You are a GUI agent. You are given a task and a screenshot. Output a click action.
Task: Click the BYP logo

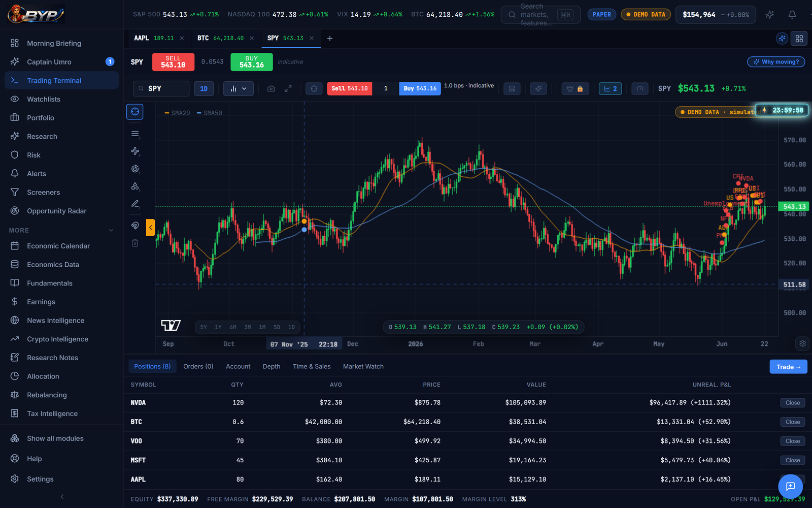coord(36,15)
